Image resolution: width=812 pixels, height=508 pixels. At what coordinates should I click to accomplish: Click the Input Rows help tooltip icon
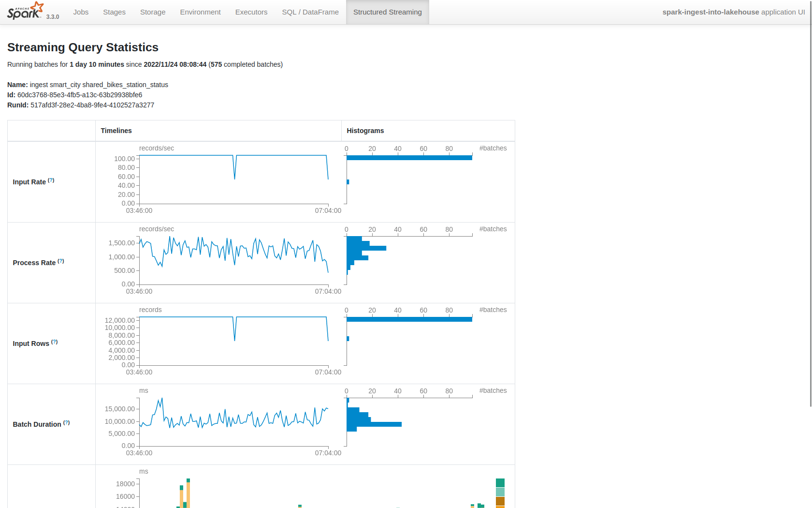click(x=55, y=342)
